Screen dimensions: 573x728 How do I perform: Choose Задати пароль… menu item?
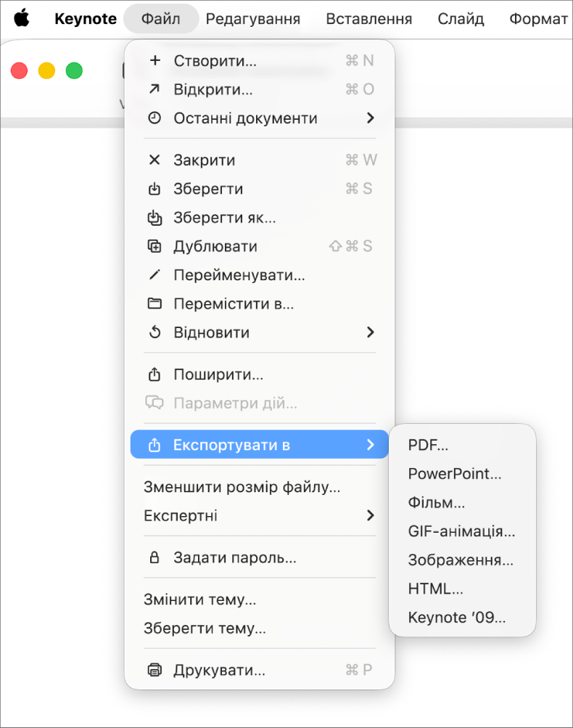260,557
